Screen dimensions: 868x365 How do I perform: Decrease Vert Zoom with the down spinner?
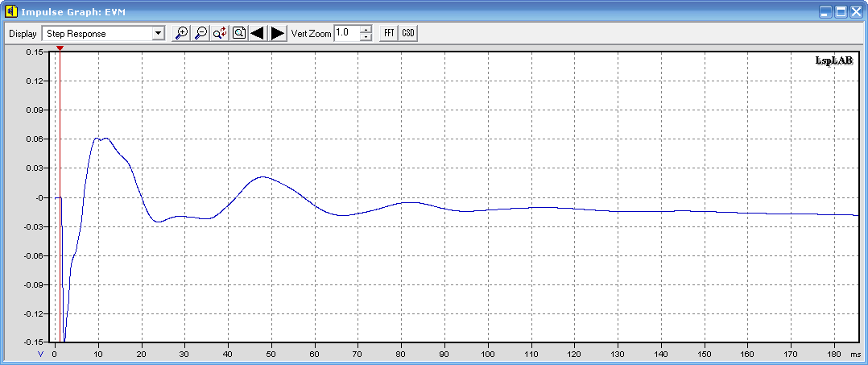click(366, 37)
